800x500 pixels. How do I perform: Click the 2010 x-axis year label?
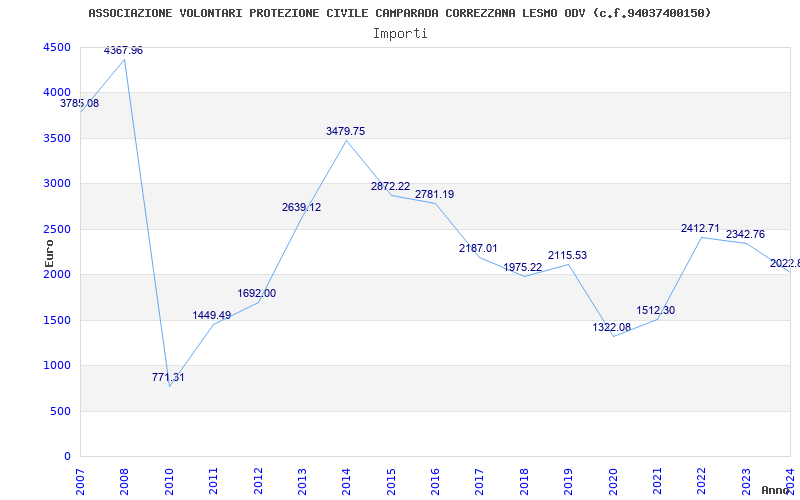169,481
